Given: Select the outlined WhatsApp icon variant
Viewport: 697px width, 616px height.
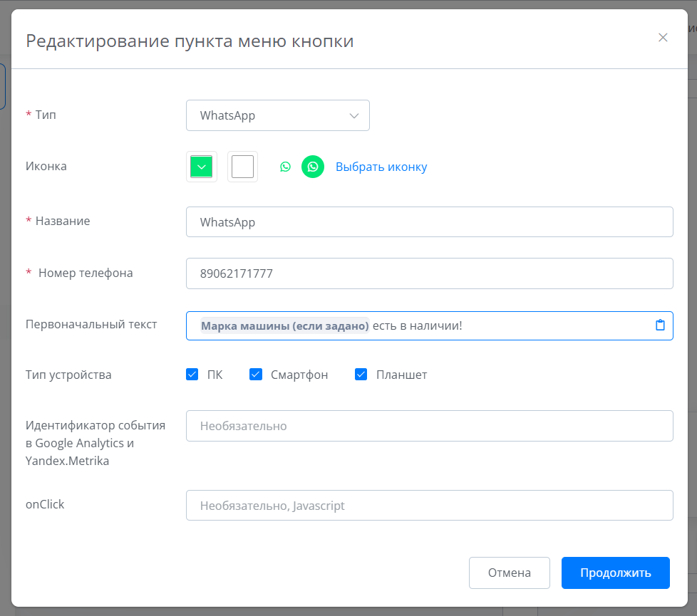Looking at the screenshot, I should coord(285,167).
